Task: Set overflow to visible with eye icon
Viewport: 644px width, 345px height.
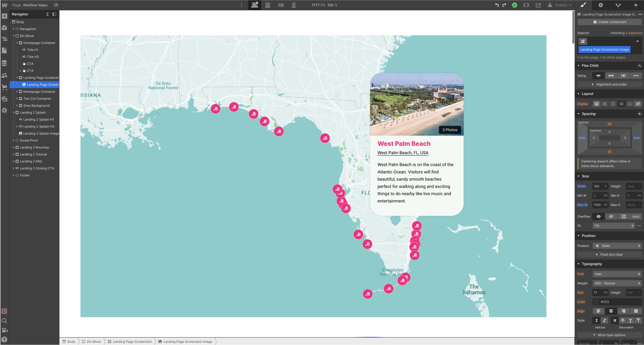Action: coord(598,216)
